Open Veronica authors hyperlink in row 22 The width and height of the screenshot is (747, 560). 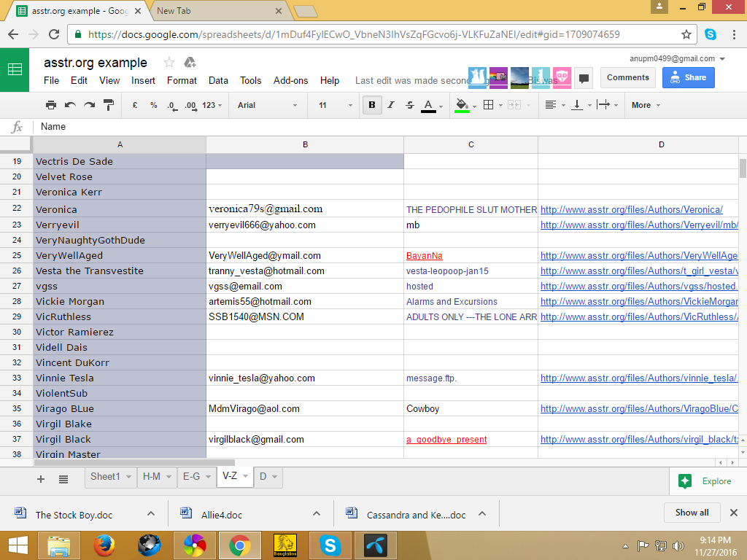pos(631,209)
